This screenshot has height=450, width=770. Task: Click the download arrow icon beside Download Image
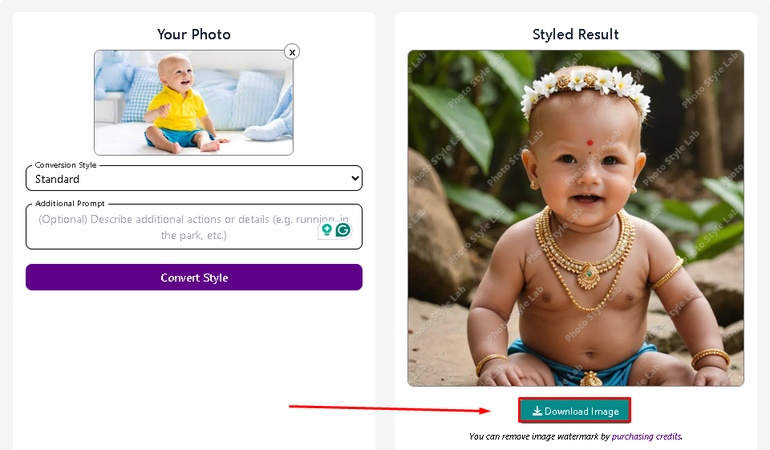[537, 411]
